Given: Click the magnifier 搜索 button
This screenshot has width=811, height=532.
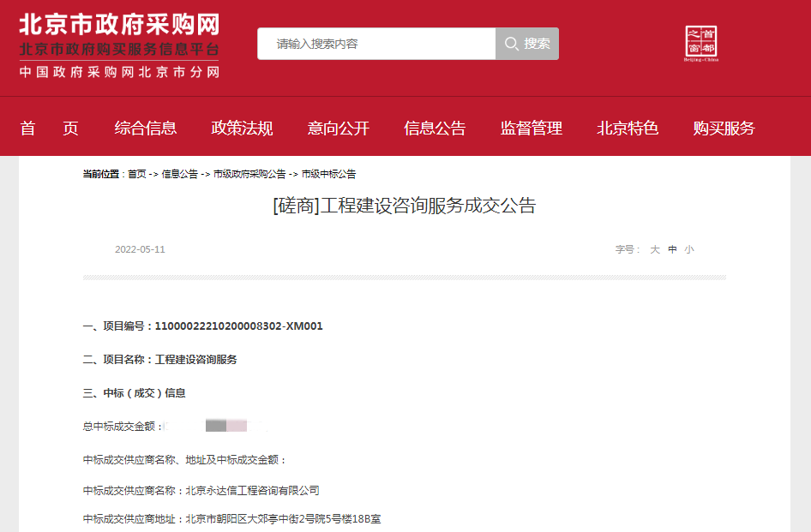Looking at the screenshot, I should coord(527,44).
